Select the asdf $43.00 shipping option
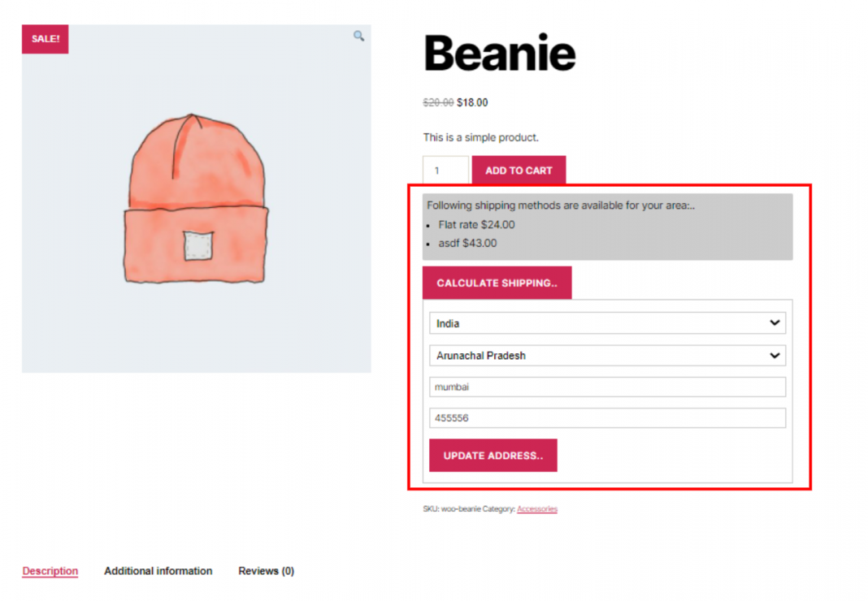868x601 pixels. click(467, 243)
